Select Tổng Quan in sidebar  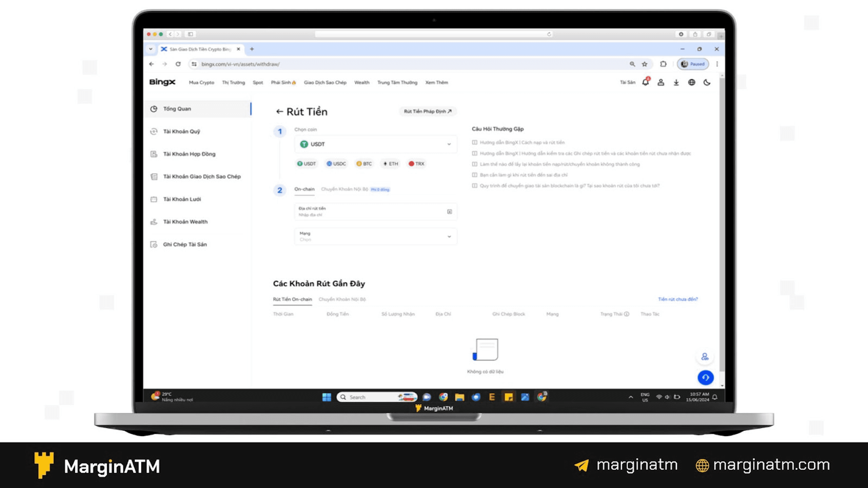coord(197,109)
